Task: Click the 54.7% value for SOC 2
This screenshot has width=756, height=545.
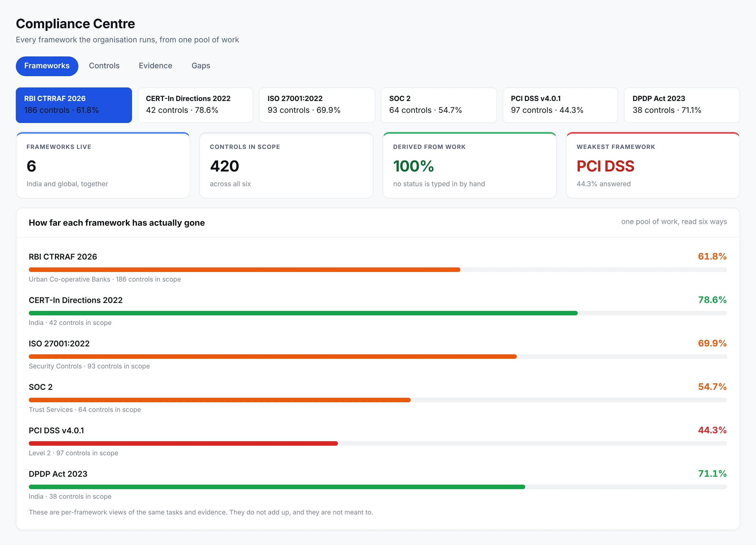Action: pyautogui.click(x=712, y=387)
